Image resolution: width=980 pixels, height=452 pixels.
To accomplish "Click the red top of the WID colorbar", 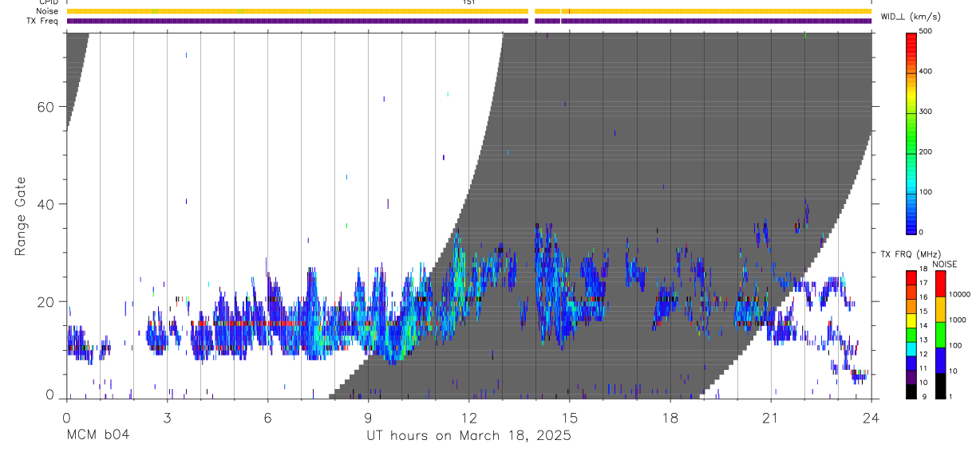I will click(x=912, y=38).
